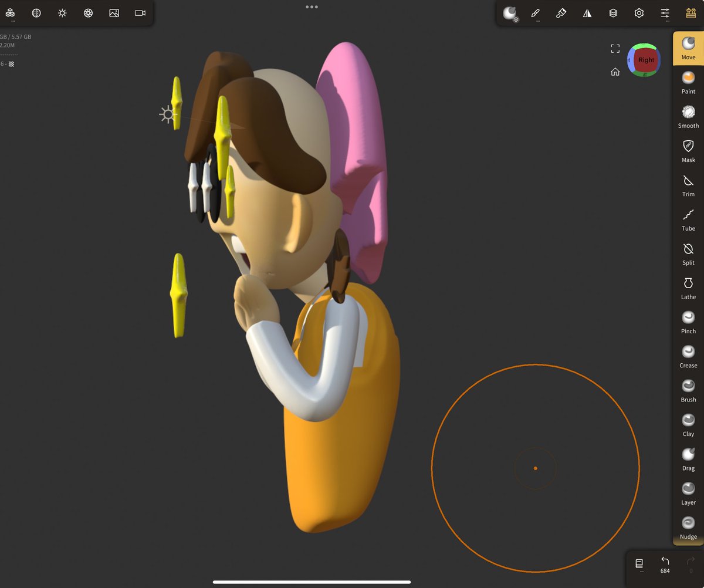Image resolution: width=704 pixels, height=588 pixels.
Task: Open the Post Process aperture menu
Action: [88, 13]
